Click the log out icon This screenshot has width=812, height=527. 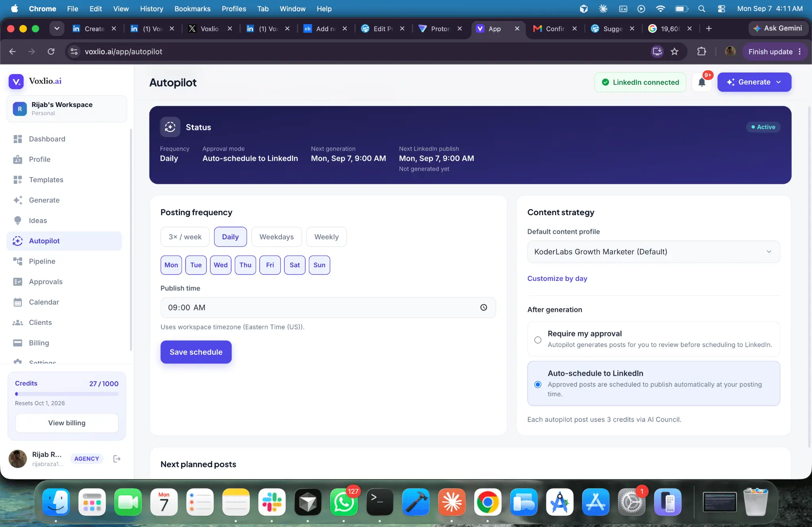pos(117,459)
